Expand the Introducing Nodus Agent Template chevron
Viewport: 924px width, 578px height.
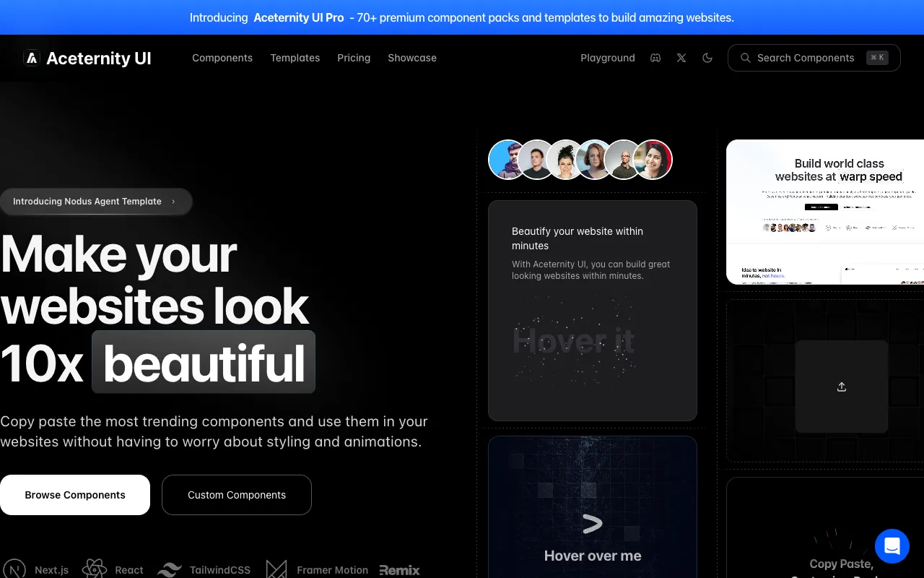(173, 202)
